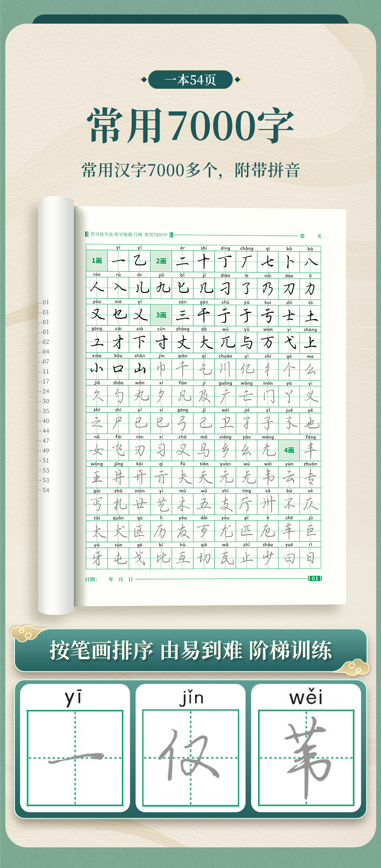
Task: Select the wěi character practice card
Action: click(x=306, y=751)
